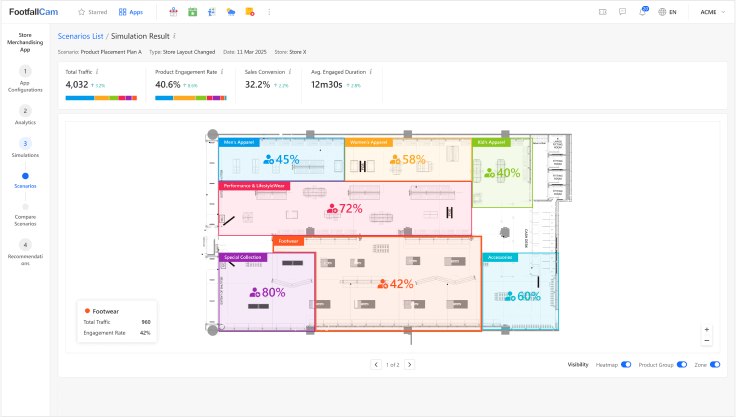Select the Footwear zone label
This screenshot has width=736, height=417.
tap(288, 241)
